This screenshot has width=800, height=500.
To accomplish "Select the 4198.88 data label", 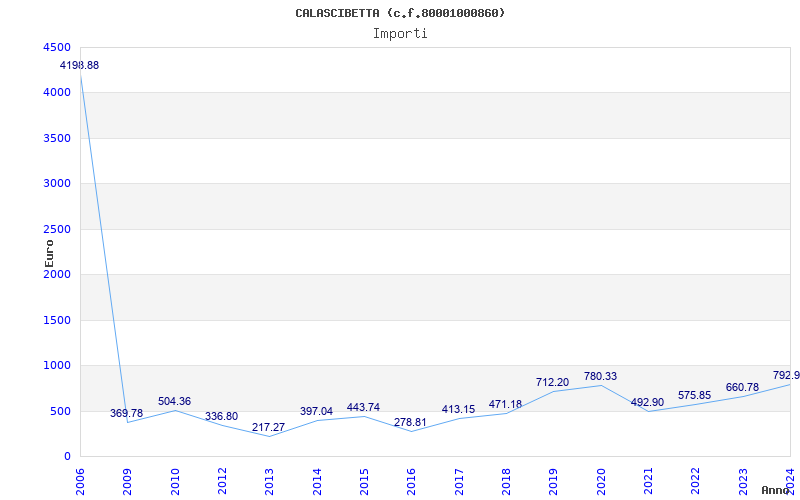I will tap(79, 65).
